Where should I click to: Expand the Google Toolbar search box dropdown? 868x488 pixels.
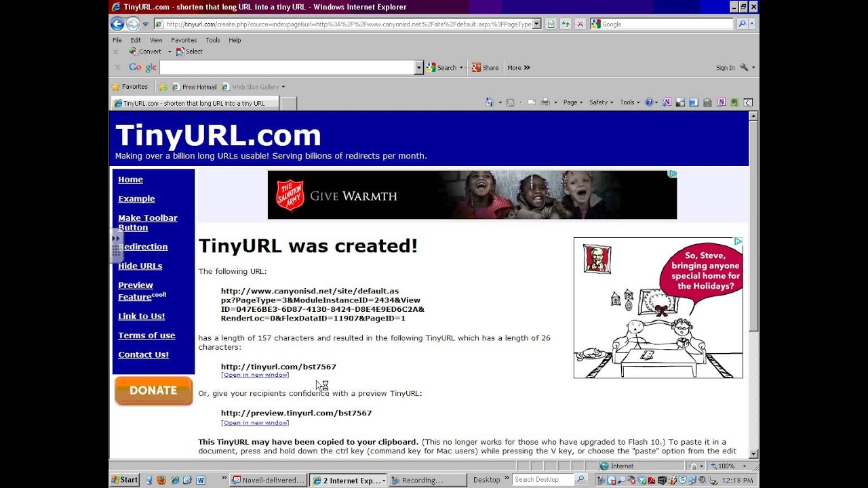tap(419, 67)
